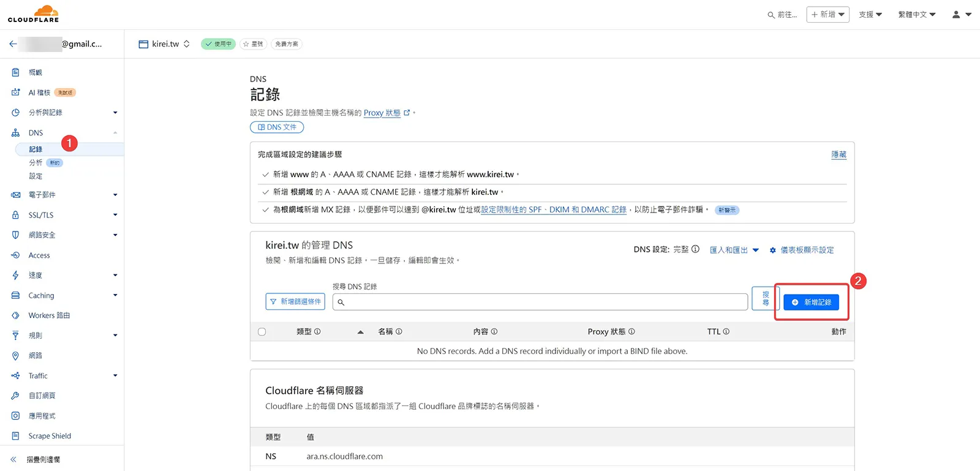Open Workers 路由 menu item
This screenshot has height=471, width=980.
49,315
